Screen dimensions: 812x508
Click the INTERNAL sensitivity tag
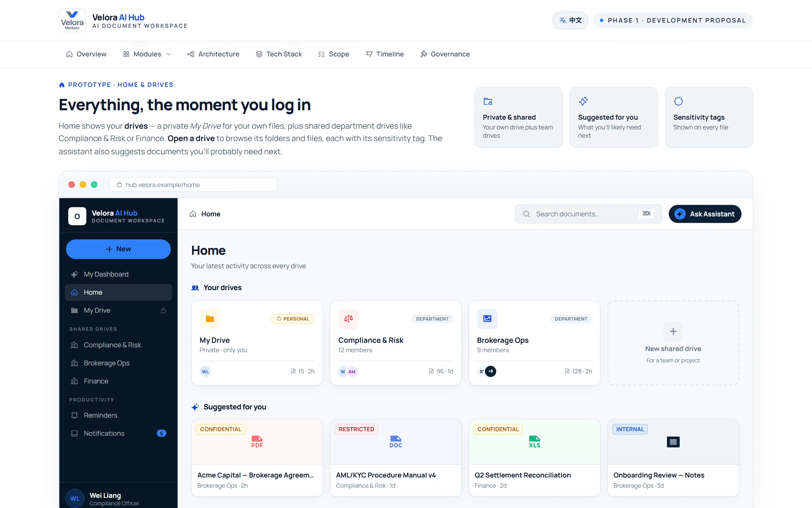[x=630, y=429]
